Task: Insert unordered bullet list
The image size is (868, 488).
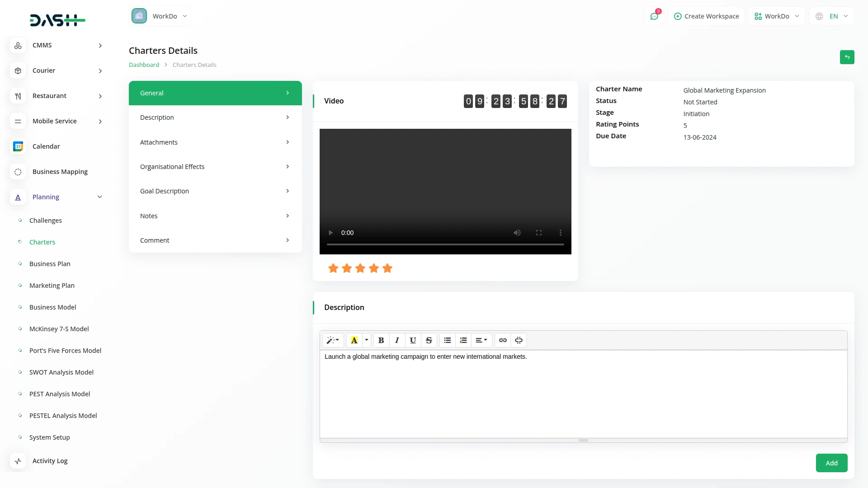Action: (x=447, y=340)
